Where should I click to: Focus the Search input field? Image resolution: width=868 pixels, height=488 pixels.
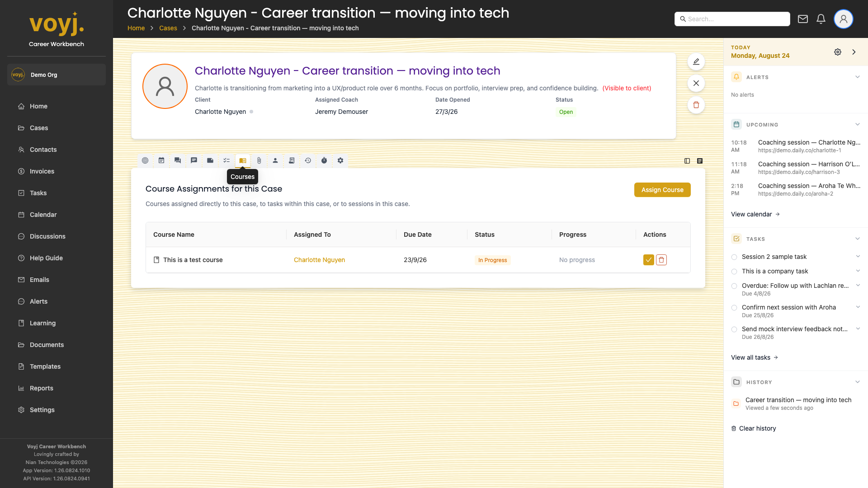732,19
